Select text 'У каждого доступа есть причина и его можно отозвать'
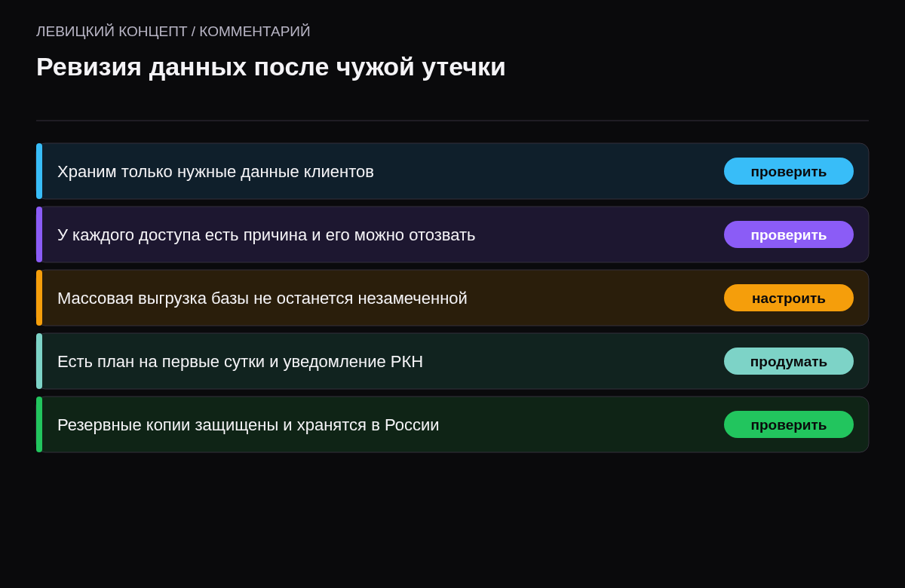 click(266, 235)
